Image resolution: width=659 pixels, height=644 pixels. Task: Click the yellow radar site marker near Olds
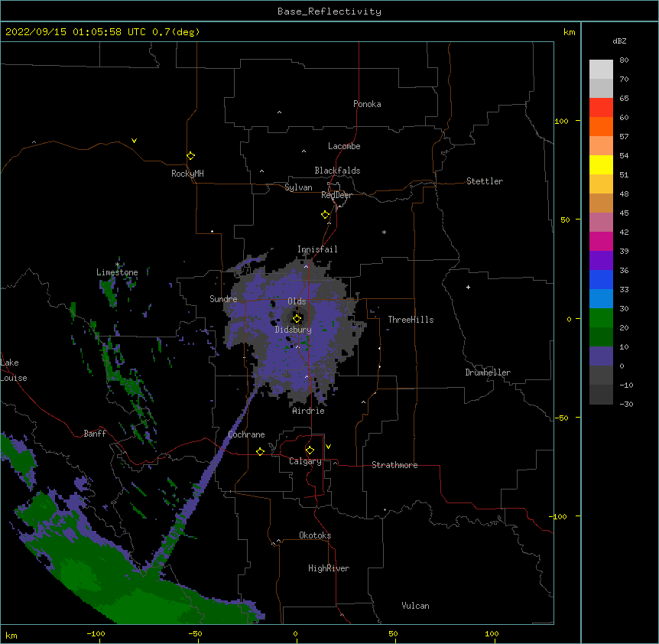(x=297, y=318)
